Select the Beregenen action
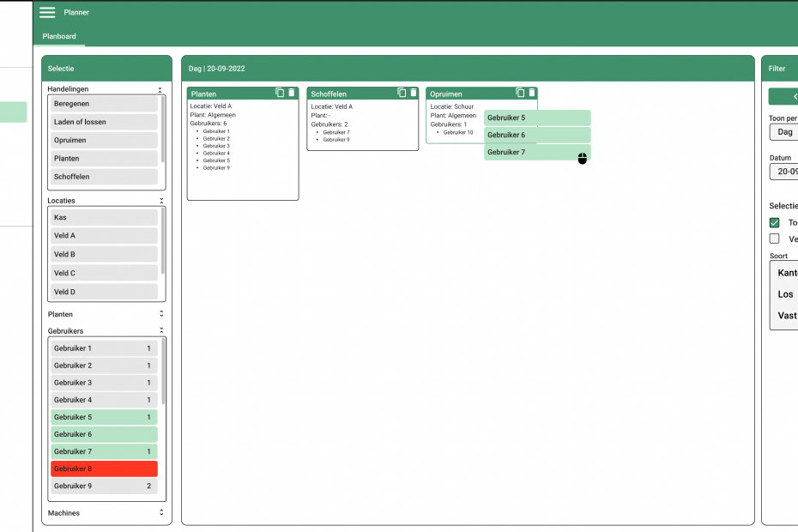The height and width of the screenshot is (532, 798). (x=104, y=103)
